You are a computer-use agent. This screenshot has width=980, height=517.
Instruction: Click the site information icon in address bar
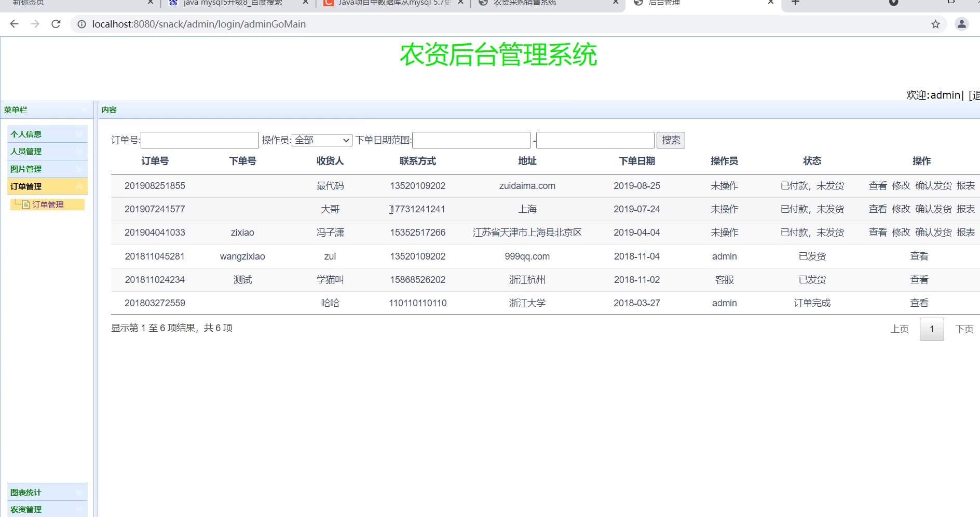pyautogui.click(x=81, y=24)
